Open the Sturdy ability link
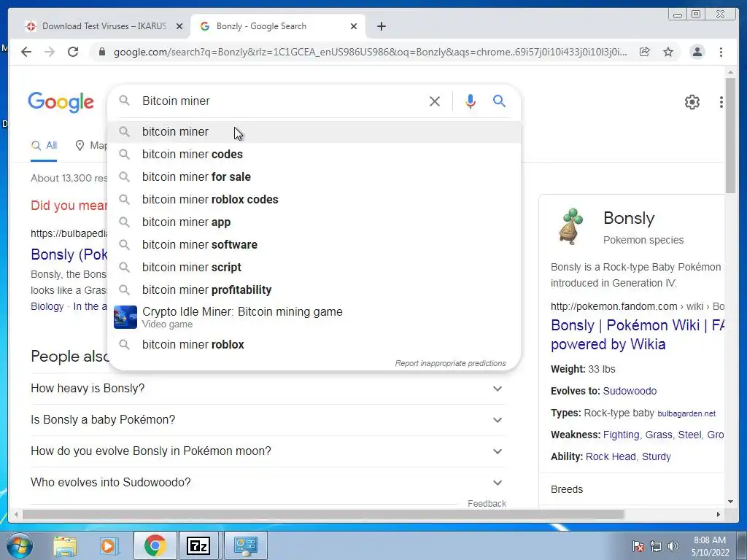Viewport: 747px width, 560px height. tap(656, 456)
